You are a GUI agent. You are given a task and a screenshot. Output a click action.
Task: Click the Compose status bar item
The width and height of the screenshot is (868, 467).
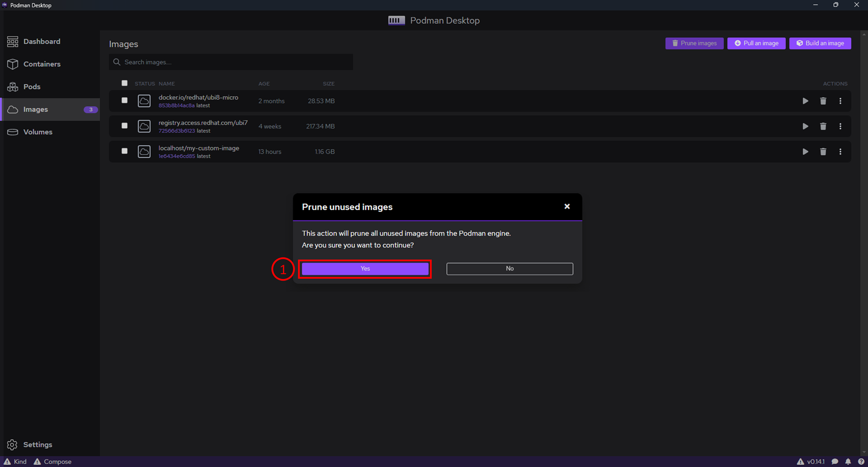tap(53, 462)
